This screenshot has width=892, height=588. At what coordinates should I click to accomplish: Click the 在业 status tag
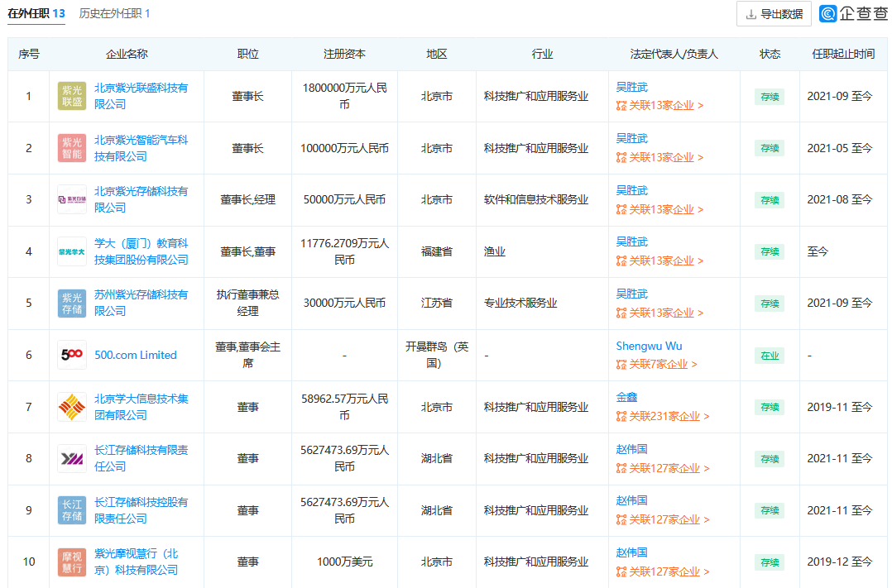(x=770, y=356)
